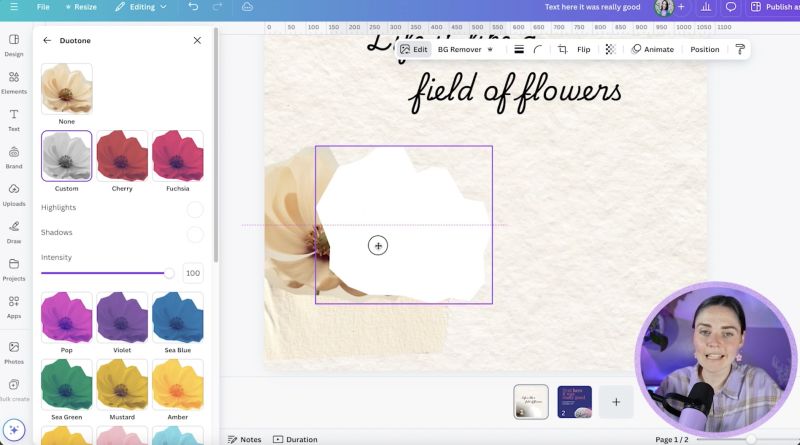
Task: Open the hamburger main menu
Action: click(14, 7)
